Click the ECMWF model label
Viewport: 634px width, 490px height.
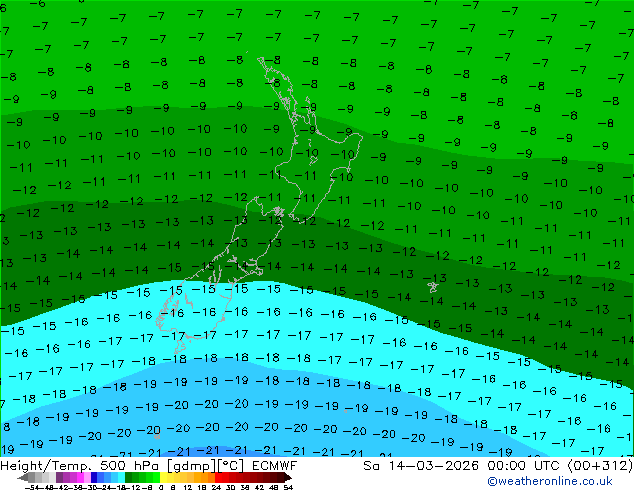point(275,466)
